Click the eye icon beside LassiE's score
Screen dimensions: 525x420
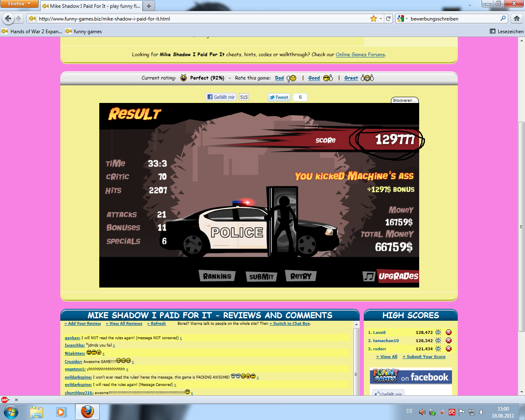[438, 332]
